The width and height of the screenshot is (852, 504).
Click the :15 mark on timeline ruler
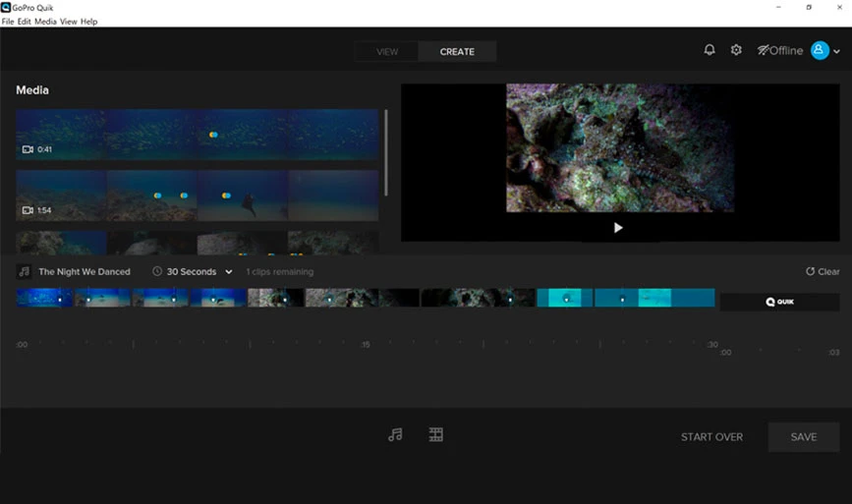[366, 345]
